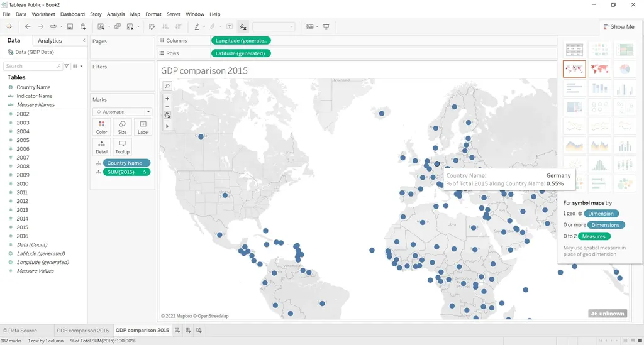Image resolution: width=644 pixels, height=345 pixels.
Task: Choose the text table chart in Show Me
Action: click(574, 49)
